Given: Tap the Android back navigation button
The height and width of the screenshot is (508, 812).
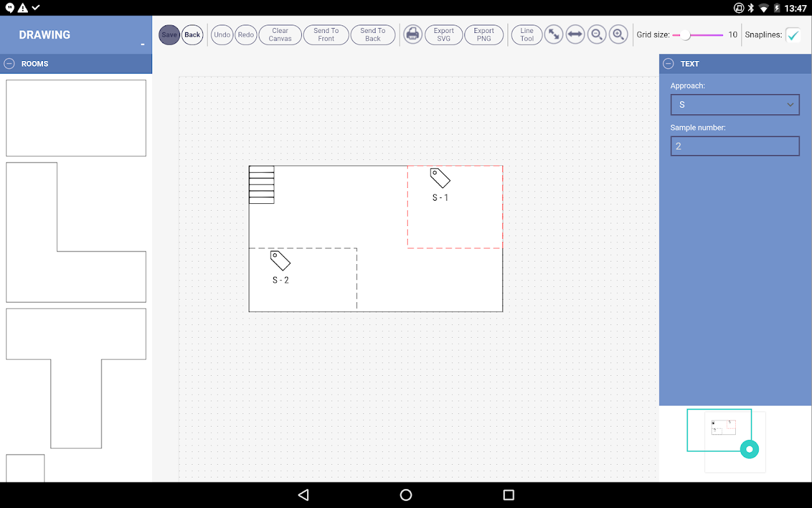Looking at the screenshot, I should (303, 495).
